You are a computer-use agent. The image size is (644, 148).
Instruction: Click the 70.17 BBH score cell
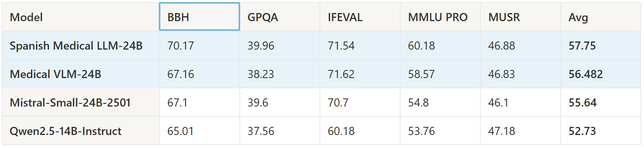[199, 46]
